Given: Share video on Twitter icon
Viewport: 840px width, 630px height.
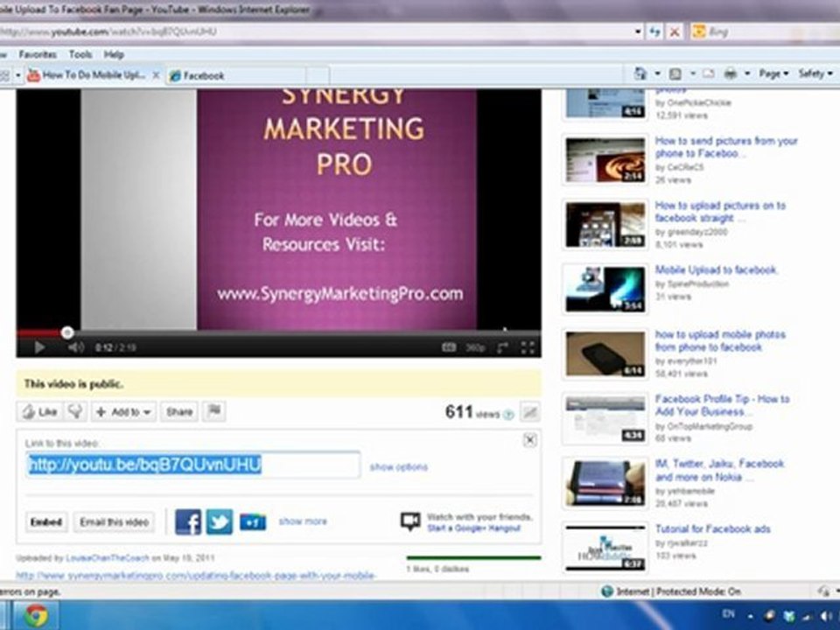Looking at the screenshot, I should coord(220,521).
